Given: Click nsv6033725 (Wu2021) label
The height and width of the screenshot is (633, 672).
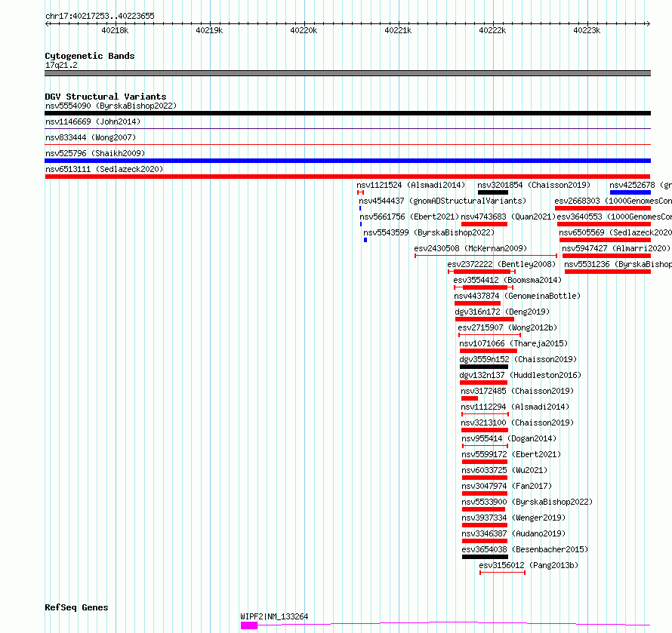Looking at the screenshot, I should click(504, 470).
